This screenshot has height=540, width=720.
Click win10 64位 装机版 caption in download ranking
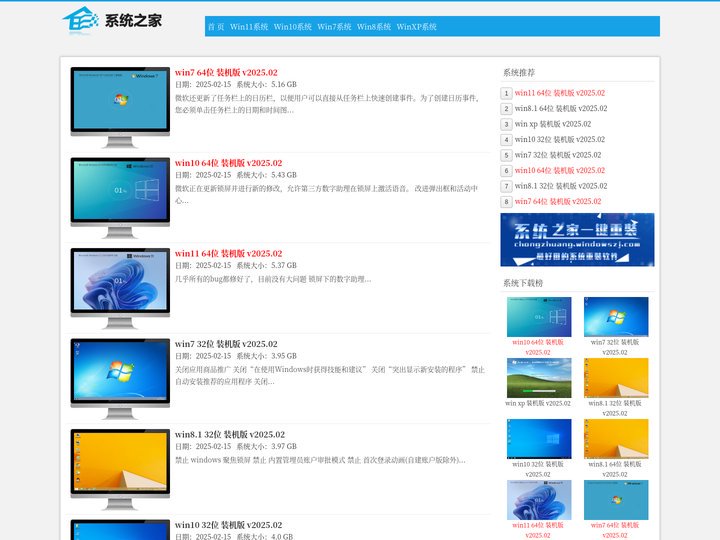538,347
